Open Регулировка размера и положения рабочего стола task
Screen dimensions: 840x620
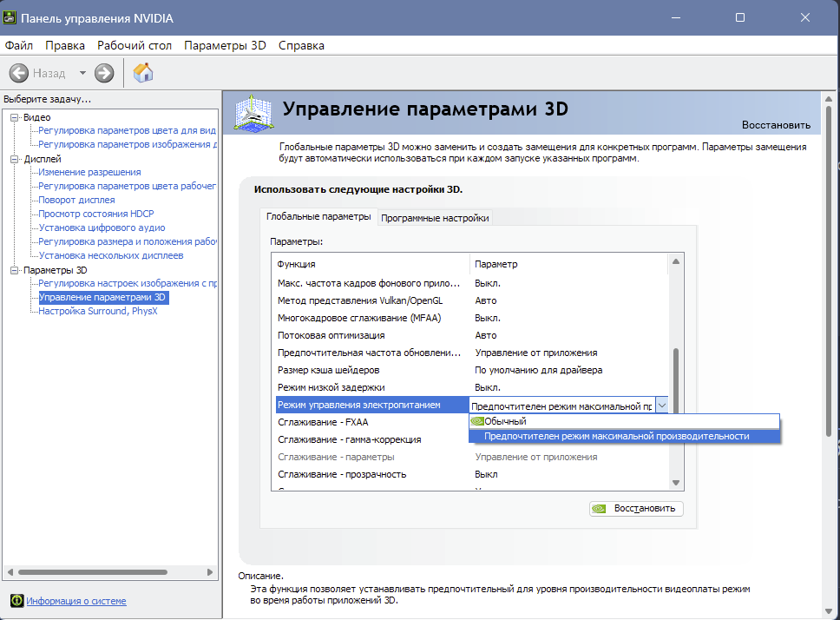(128, 241)
